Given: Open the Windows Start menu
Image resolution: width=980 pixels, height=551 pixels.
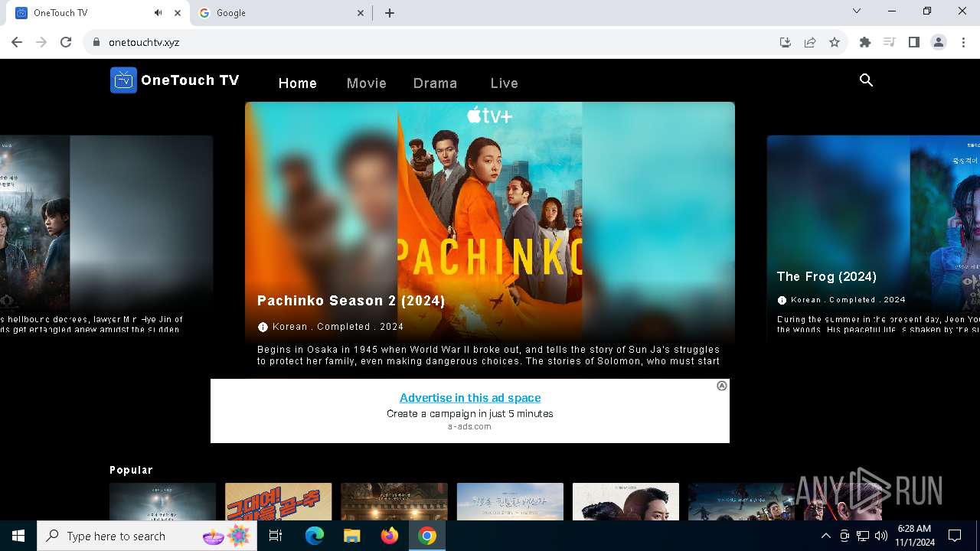Looking at the screenshot, I should click(x=18, y=536).
